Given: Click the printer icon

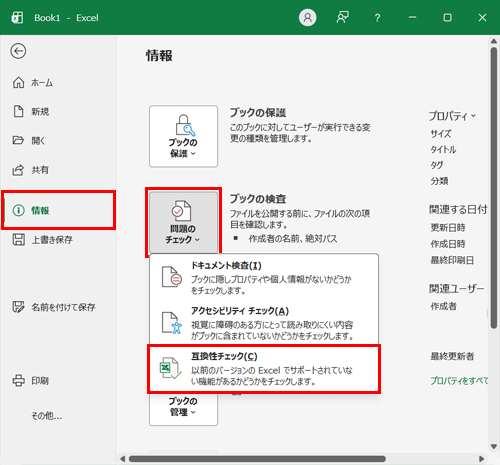Looking at the screenshot, I should pyautogui.click(x=18, y=380).
